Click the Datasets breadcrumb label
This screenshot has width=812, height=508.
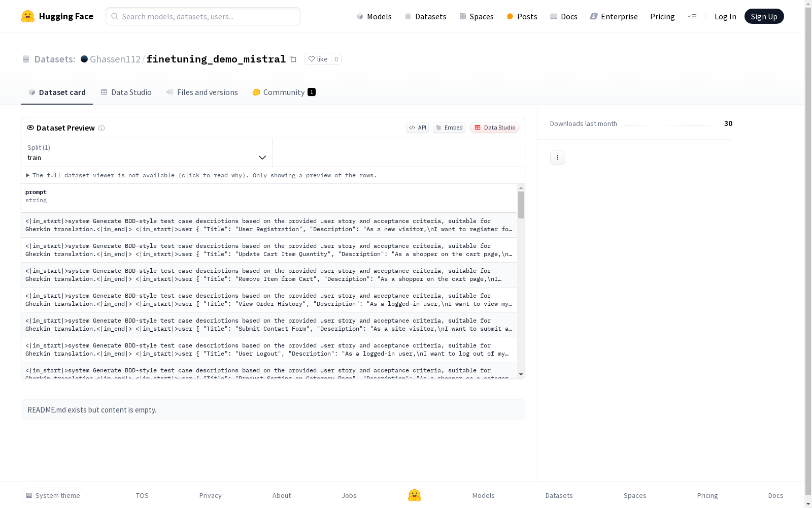coord(54,59)
